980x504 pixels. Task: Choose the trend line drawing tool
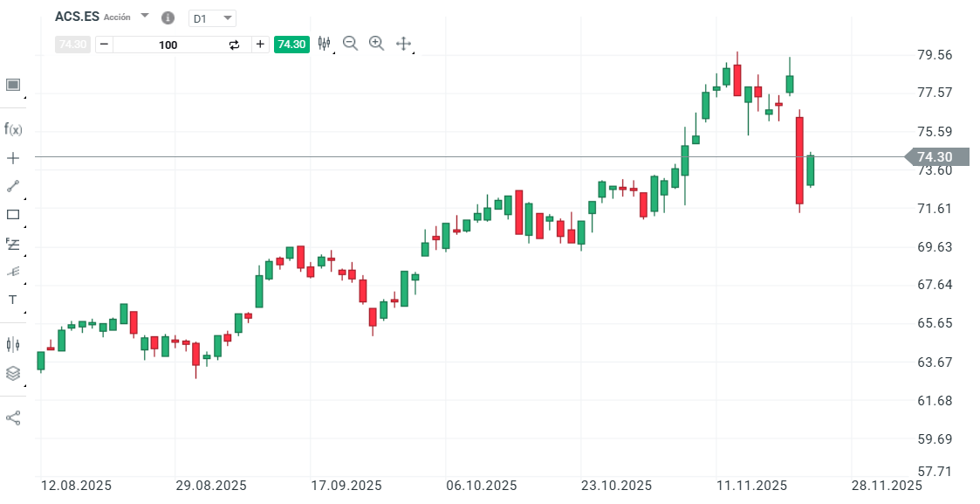click(x=13, y=186)
